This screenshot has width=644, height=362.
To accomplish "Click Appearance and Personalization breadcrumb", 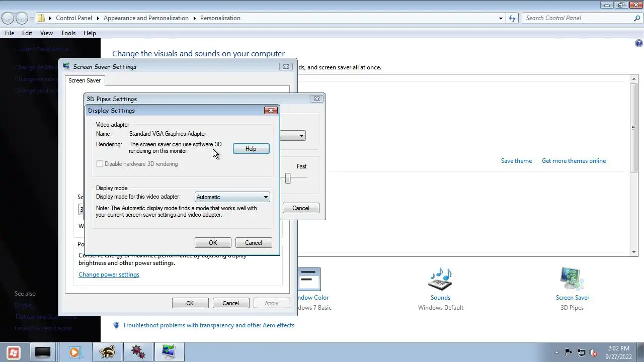I will (146, 18).
